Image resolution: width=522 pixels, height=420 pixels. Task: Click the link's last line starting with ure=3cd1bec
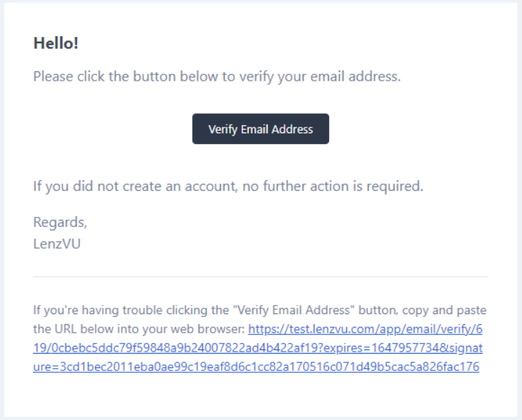(256, 367)
